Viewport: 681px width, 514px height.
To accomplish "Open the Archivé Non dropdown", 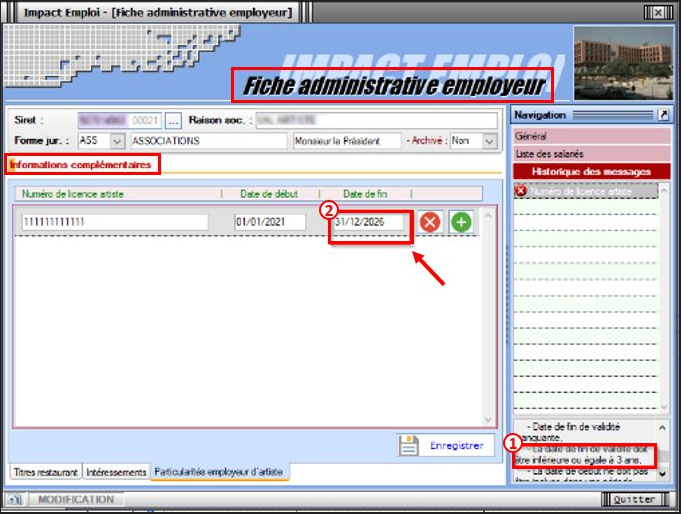I will [489, 141].
